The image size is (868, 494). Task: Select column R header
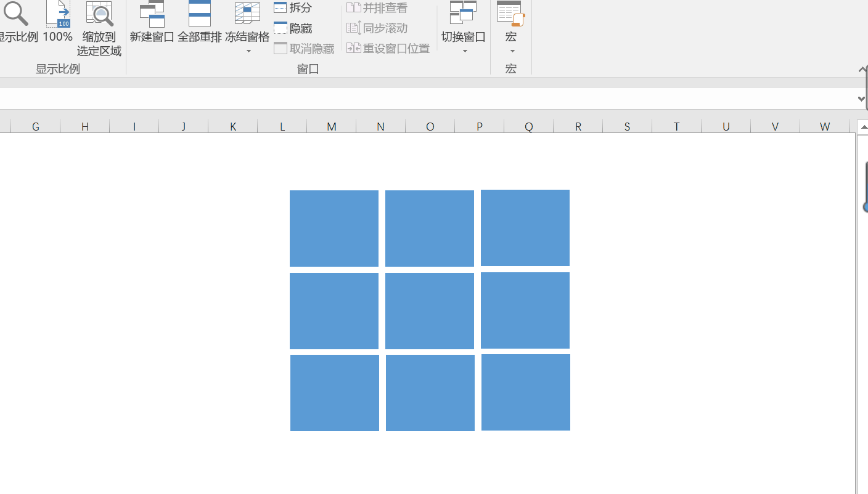point(578,126)
